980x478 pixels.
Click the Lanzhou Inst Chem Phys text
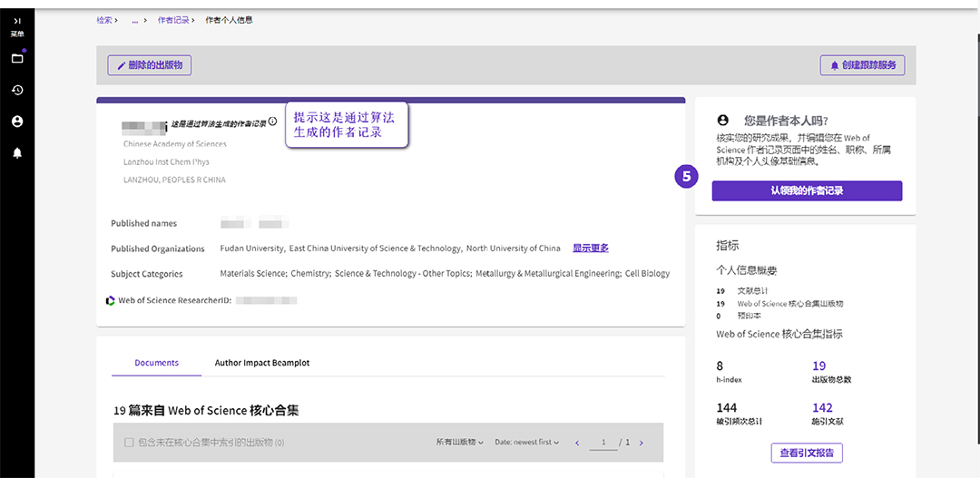[x=166, y=161]
